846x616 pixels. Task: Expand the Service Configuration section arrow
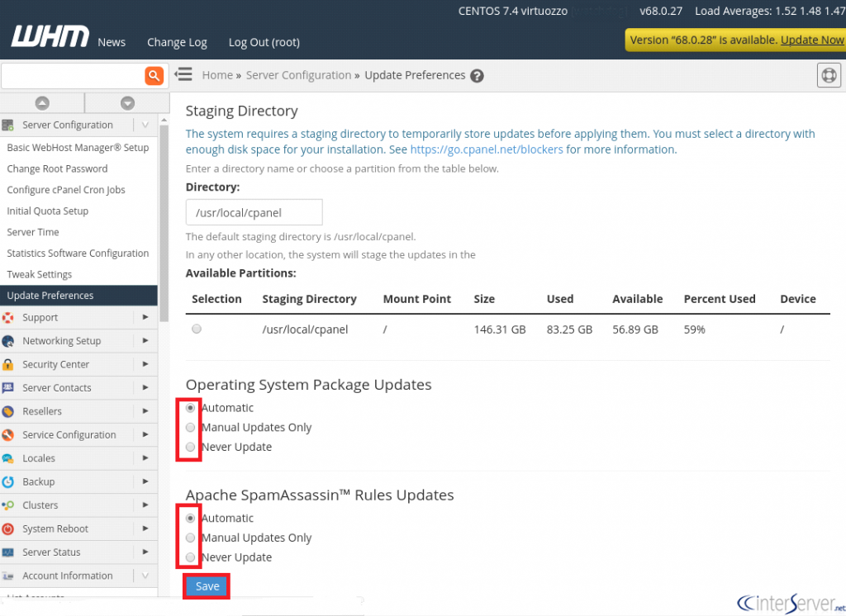point(145,434)
